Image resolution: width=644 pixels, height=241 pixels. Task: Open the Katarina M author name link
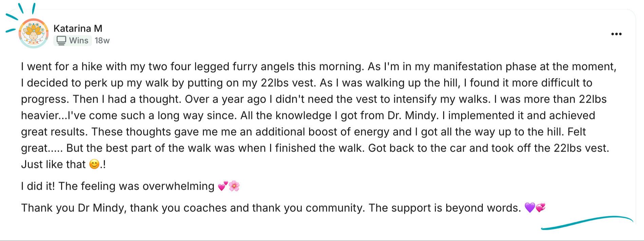point(78,28)
